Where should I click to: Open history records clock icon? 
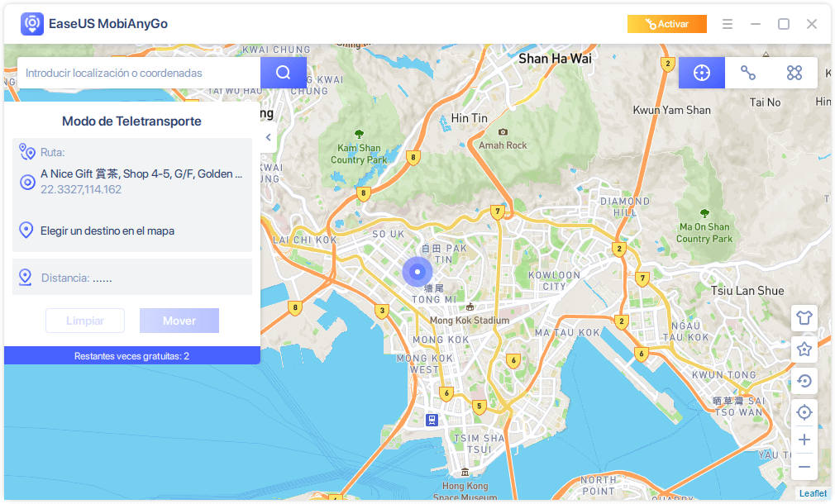pos(804,381)
